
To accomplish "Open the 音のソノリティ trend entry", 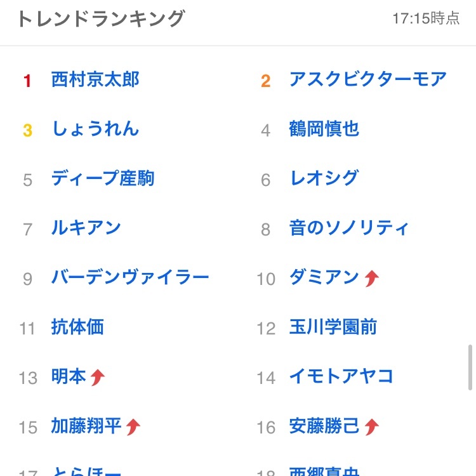I will click(349, 228).
